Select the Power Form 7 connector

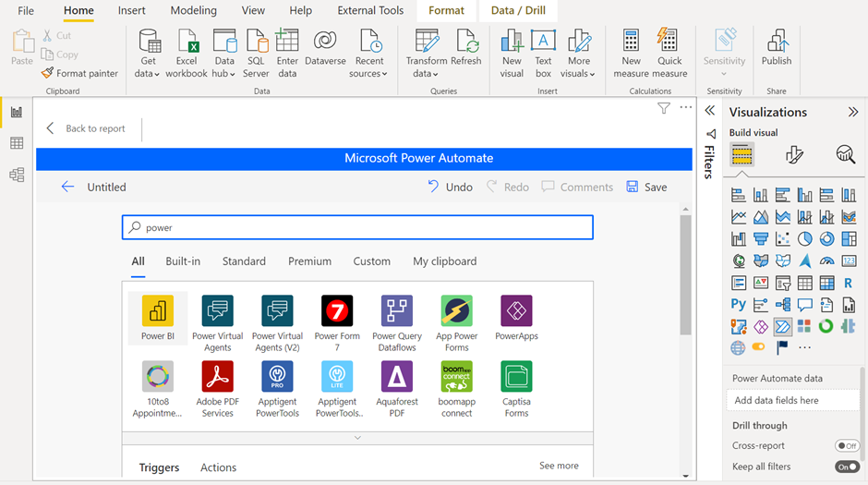tap(337, 310)
